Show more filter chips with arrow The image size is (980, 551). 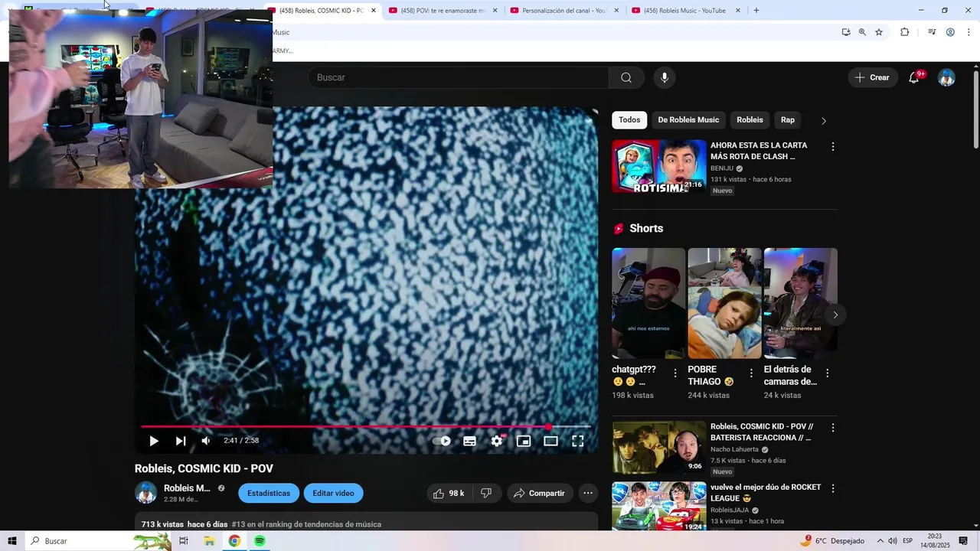pos(824,121)
